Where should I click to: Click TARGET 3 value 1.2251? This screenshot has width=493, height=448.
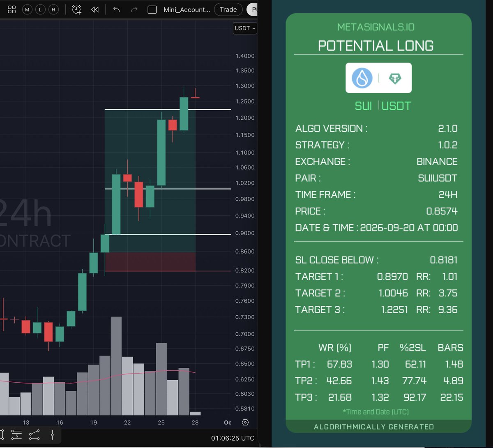coord(394,309)
